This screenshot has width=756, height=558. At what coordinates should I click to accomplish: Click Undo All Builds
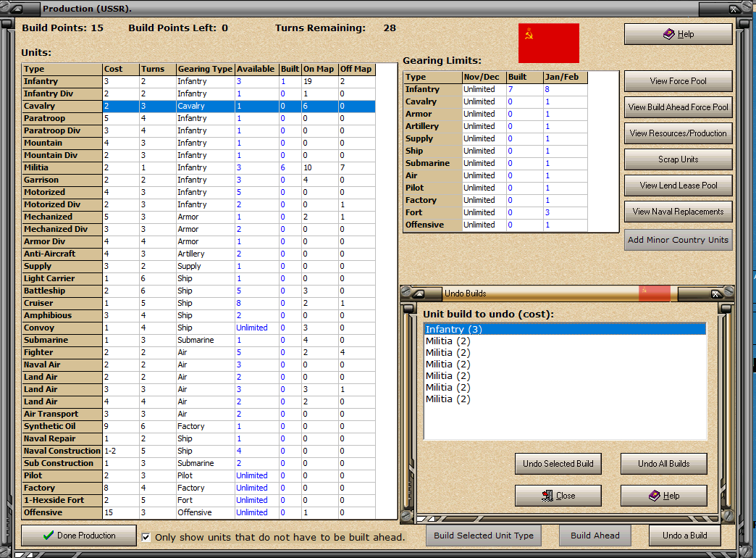click(663, 464)
